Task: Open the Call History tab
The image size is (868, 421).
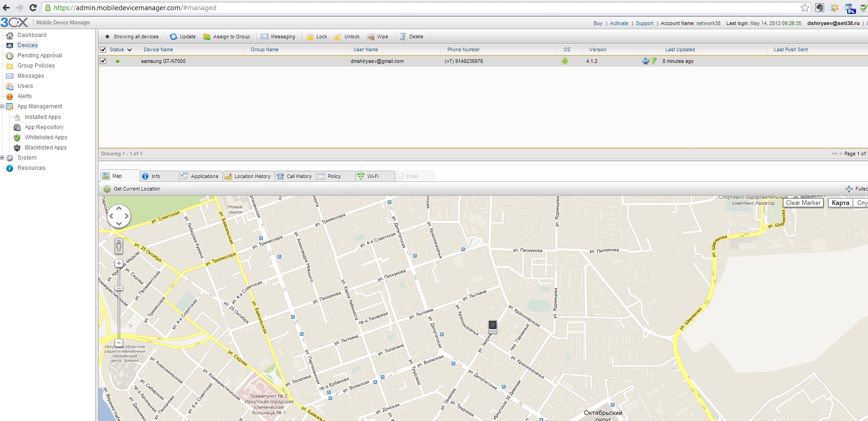Action: pyautogui.click(x=295, y=176)
